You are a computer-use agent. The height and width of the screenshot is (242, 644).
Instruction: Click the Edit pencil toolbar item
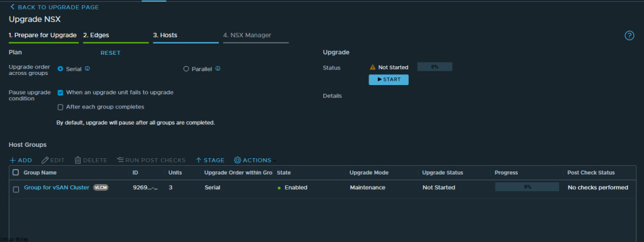click(x=53, y=160)
